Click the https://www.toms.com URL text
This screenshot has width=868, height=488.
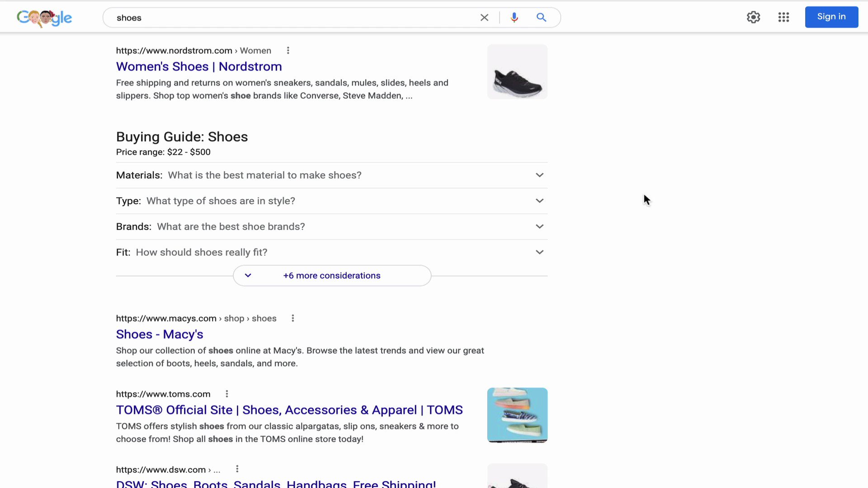coord(163,394)
